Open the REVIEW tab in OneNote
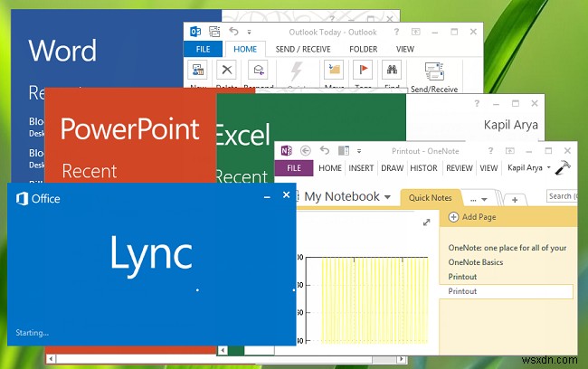 460,168
